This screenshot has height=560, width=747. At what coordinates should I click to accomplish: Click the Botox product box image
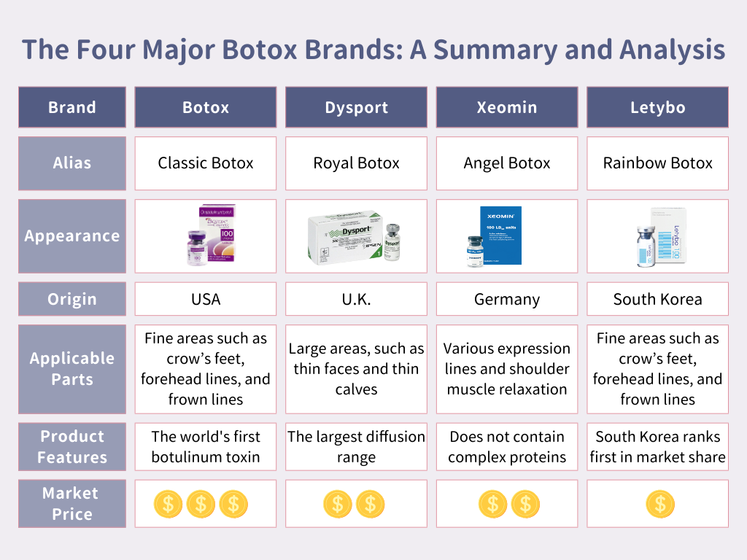click(211, 235)
